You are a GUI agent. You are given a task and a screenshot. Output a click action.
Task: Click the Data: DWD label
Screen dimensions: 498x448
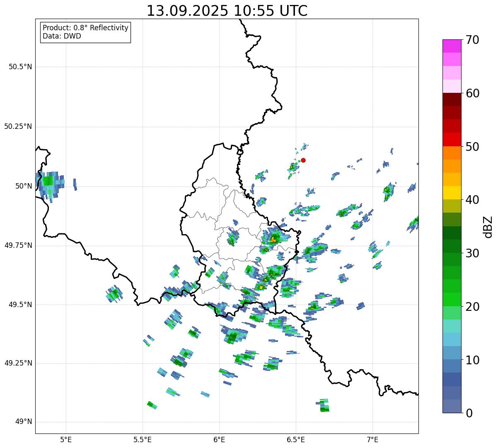point(62,36)
